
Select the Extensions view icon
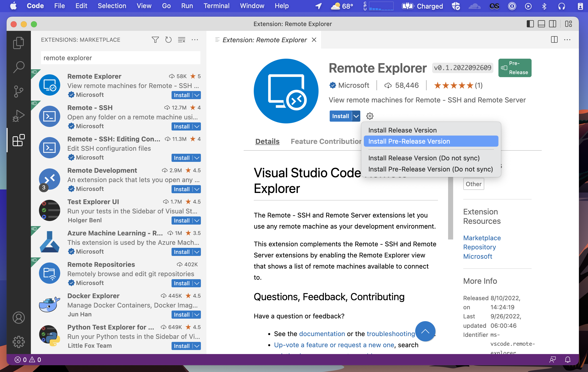pos(18,140)
